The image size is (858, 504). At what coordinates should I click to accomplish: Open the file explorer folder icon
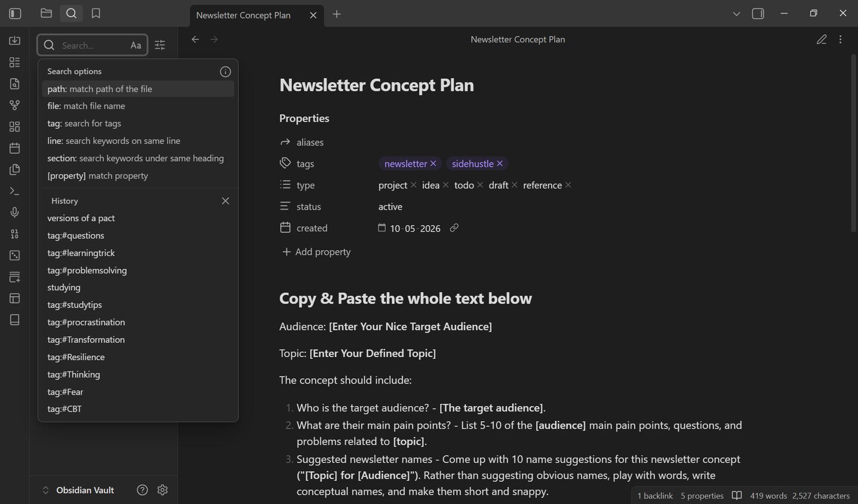(x=46, y=13)
